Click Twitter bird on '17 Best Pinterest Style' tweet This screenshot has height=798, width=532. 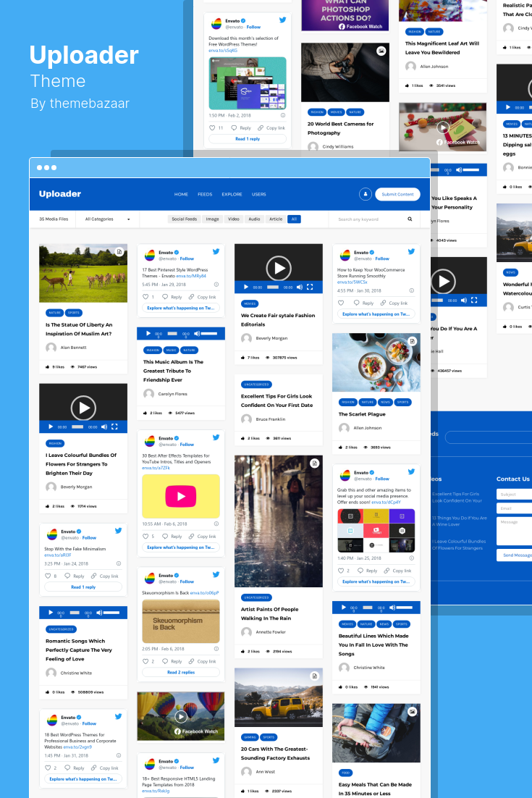(x=216, y=251)
